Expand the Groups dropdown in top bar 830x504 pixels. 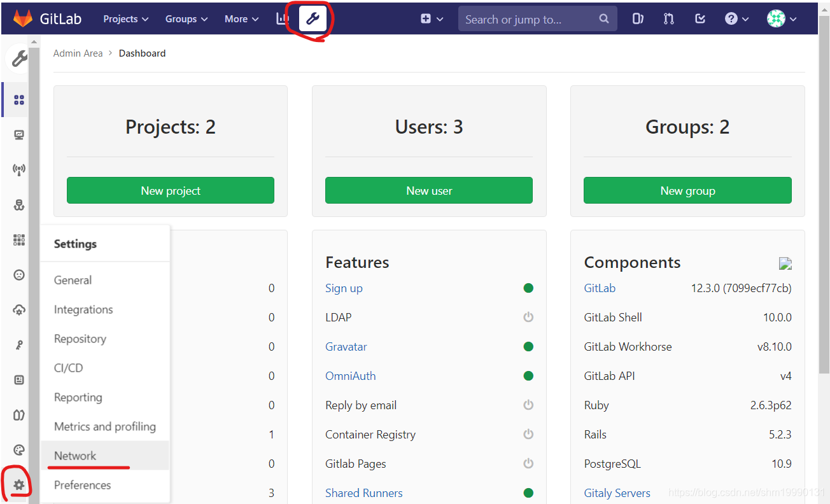click(x=186, y=19)
